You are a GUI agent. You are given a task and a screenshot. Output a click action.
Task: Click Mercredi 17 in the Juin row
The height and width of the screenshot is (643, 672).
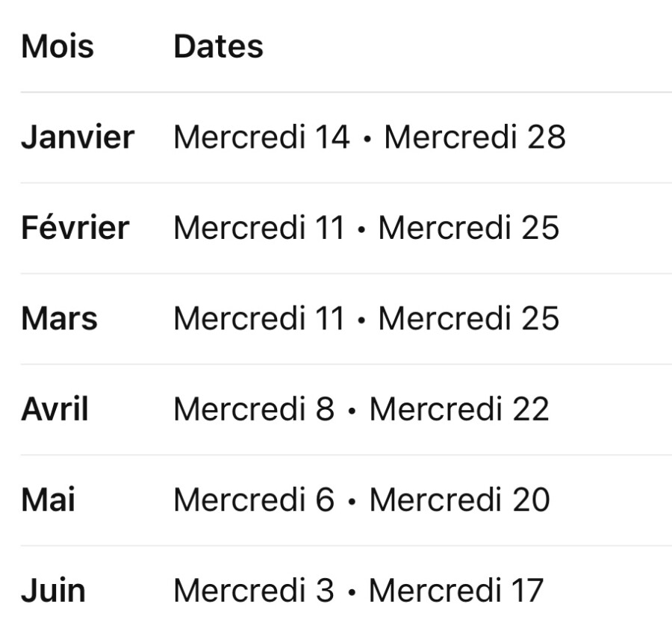[455, 591]
